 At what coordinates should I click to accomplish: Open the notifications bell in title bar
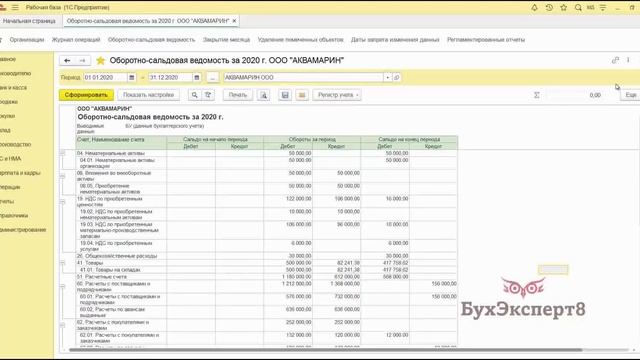point(534,7)
